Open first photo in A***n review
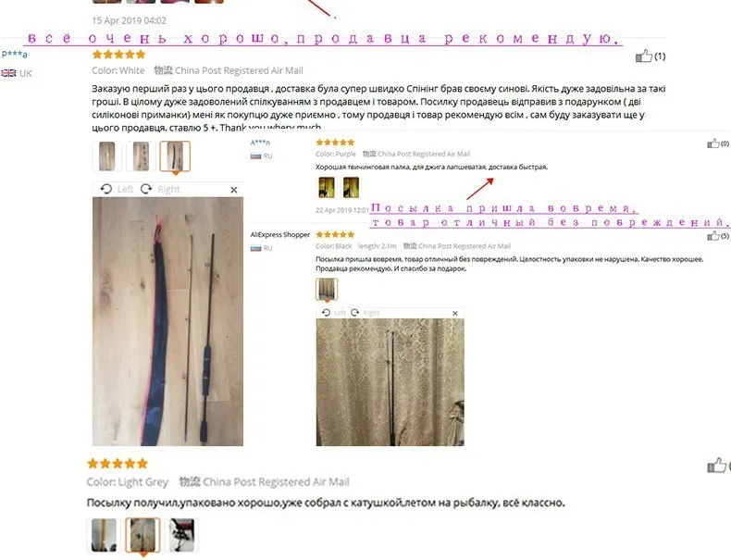The height and width of the screenshot is (560, 731). tap(327, 188)
